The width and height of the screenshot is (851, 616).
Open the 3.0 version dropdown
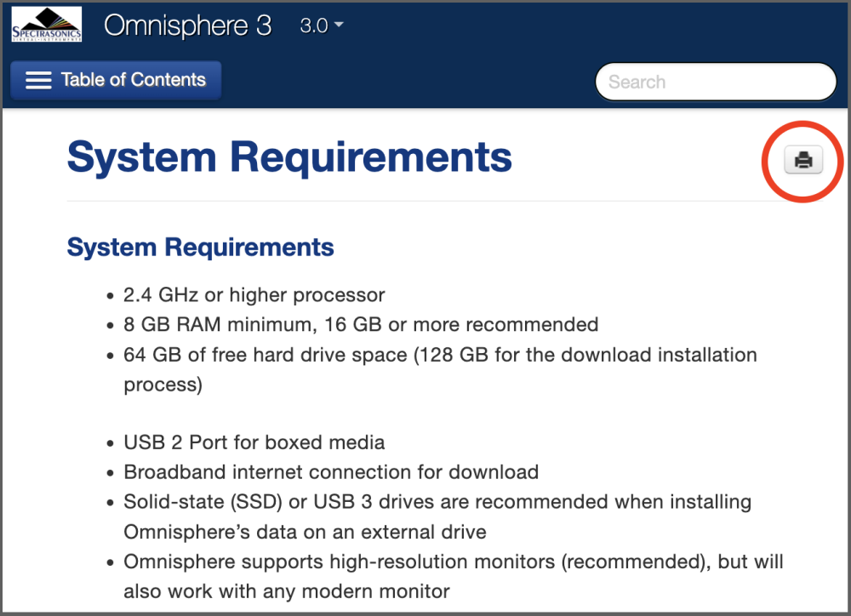point(322,26)
